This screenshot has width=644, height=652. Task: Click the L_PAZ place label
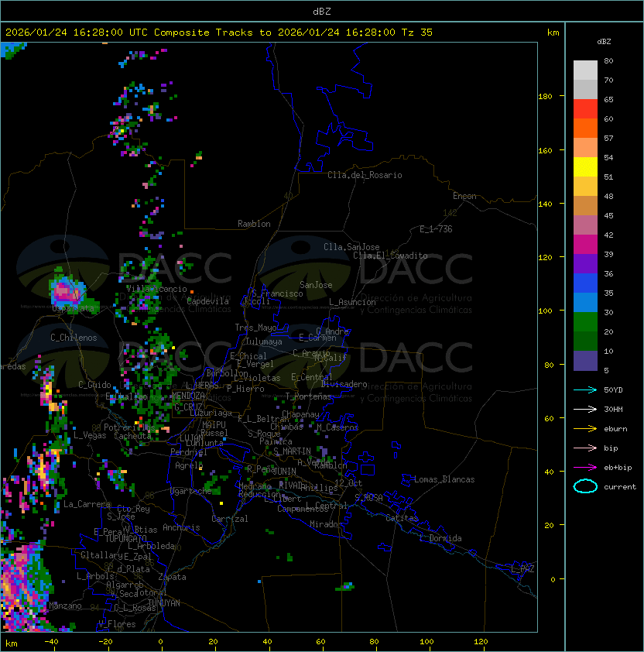point(522,569)
